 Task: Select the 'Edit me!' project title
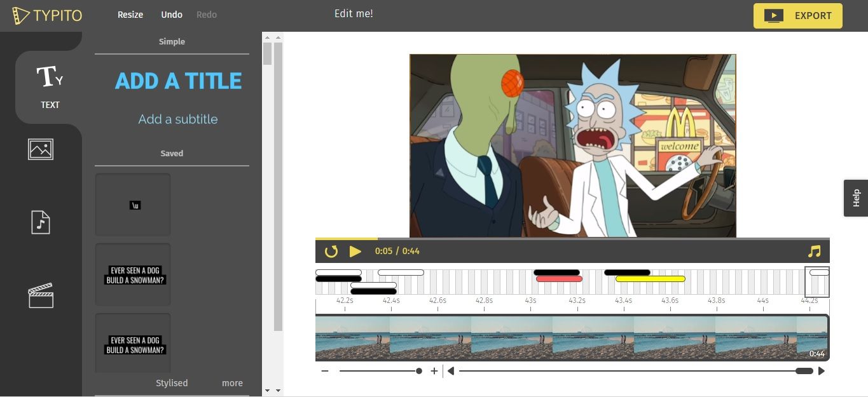coord(354,13)
